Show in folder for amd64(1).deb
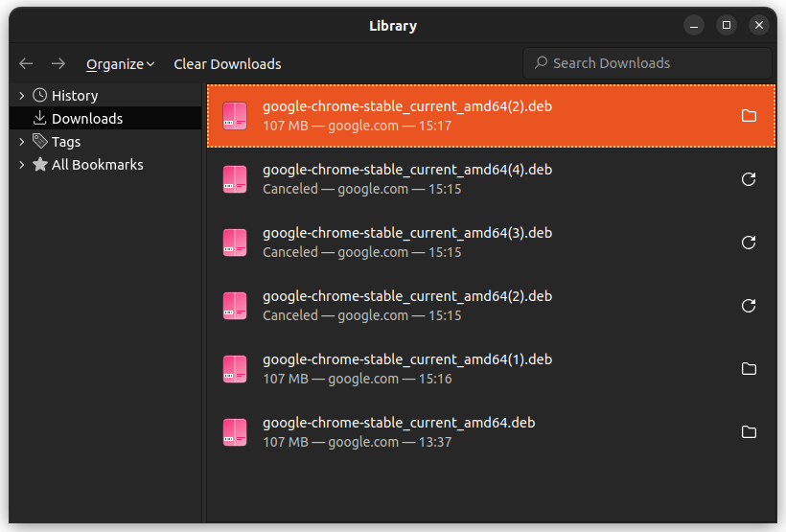 point(749,368)
